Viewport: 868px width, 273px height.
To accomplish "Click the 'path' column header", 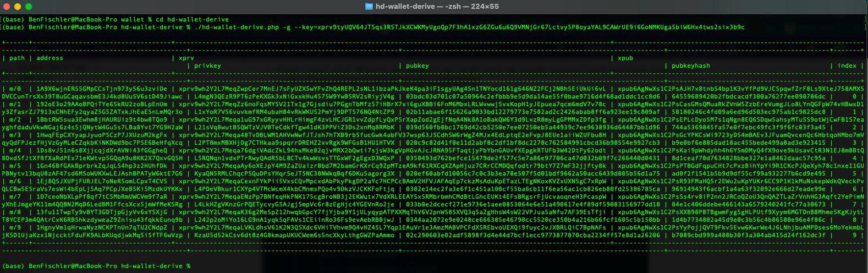I will (x=17, y=58).
